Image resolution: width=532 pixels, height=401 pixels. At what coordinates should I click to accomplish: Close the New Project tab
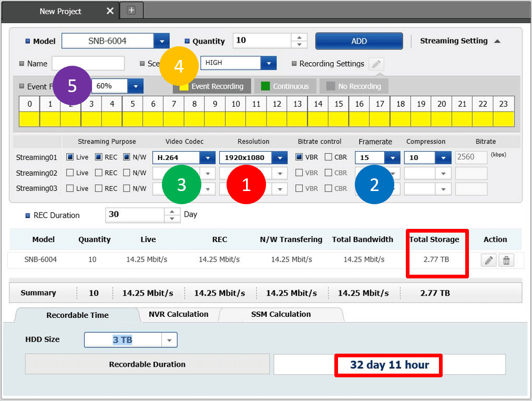tap(110, 11)
